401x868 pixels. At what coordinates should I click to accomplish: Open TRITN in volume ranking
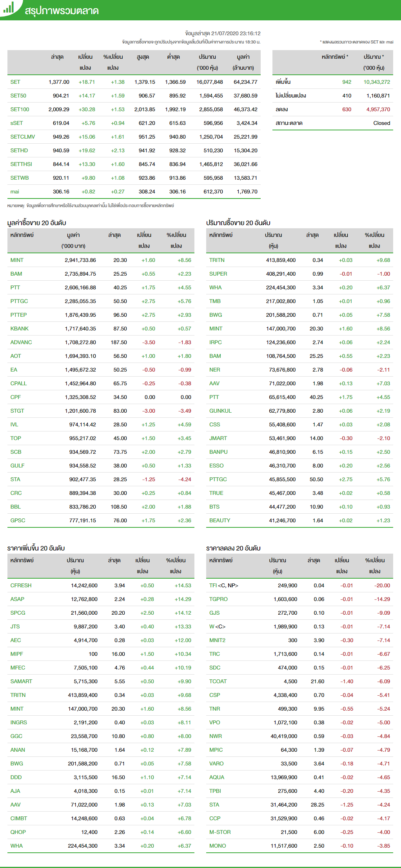(217, 260)
